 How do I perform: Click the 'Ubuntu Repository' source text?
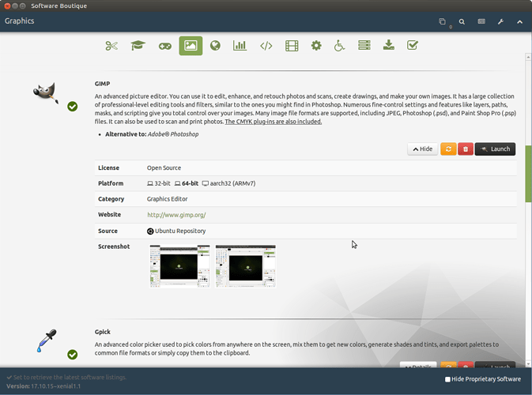[180, 231]
